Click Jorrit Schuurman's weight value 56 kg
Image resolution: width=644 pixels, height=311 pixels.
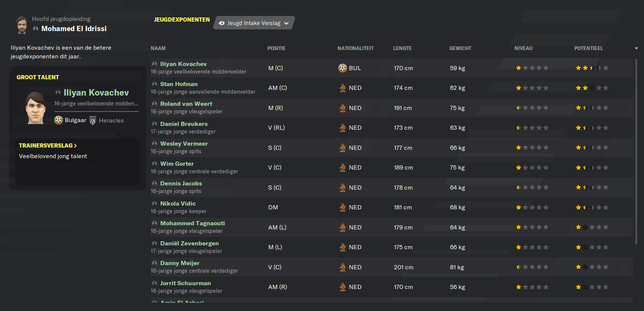pyautogui.click(x=458, y=287)
